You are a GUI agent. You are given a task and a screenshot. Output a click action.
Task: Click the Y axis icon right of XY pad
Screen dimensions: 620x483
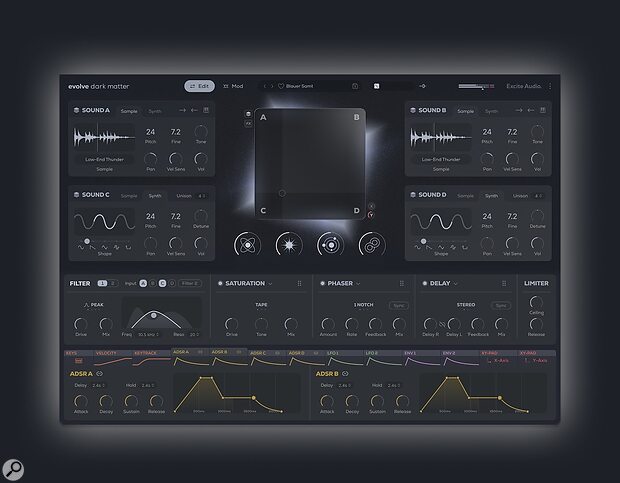click(x=371, y=215)
